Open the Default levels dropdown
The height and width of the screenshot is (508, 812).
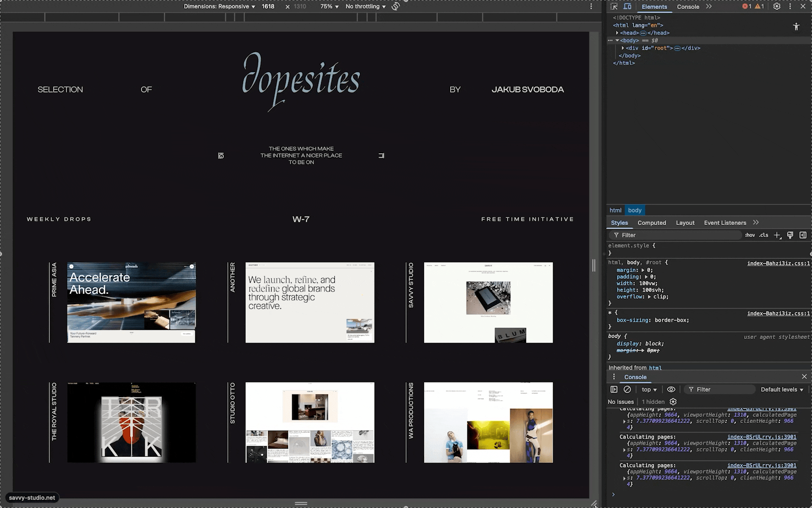pos(782,389)
